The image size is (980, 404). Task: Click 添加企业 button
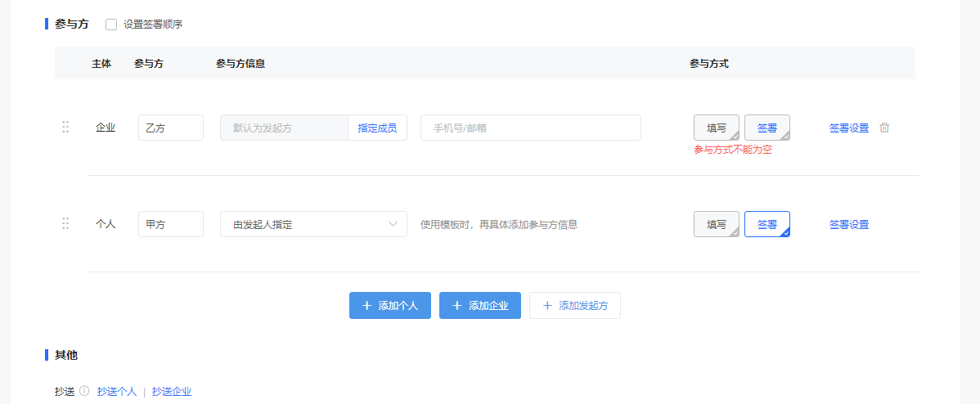(480, 305)
